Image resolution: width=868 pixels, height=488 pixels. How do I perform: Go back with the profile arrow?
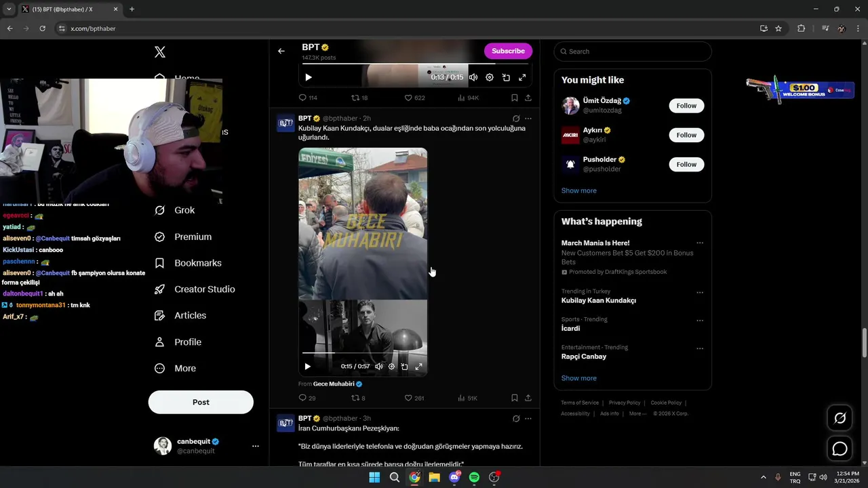[x=281, y=51]
